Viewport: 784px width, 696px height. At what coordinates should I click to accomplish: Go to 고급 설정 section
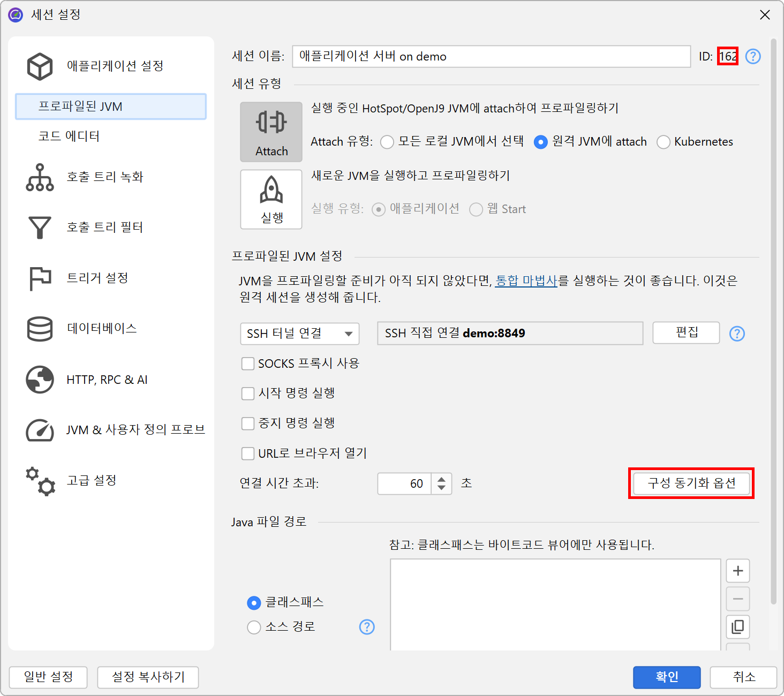(92, 481)
